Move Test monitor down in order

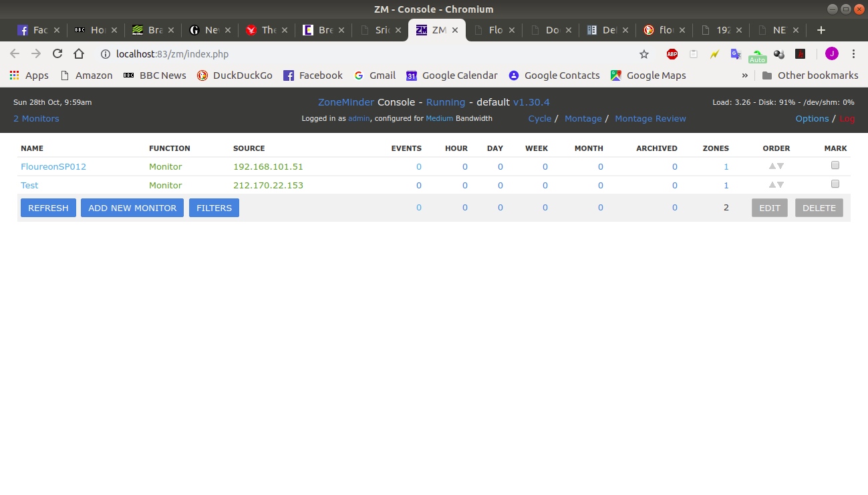coord(780,185)
